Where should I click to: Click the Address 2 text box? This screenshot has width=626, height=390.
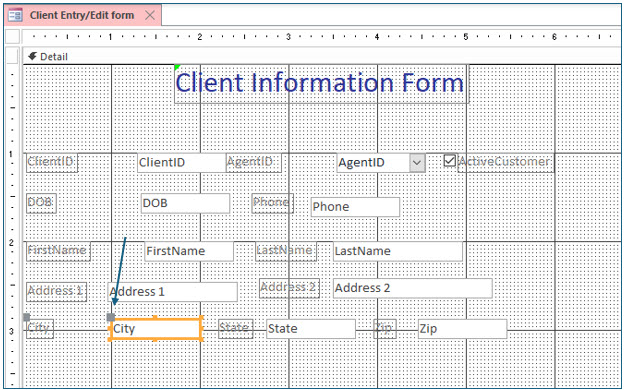pyautogui.click(x=412, y=288)
